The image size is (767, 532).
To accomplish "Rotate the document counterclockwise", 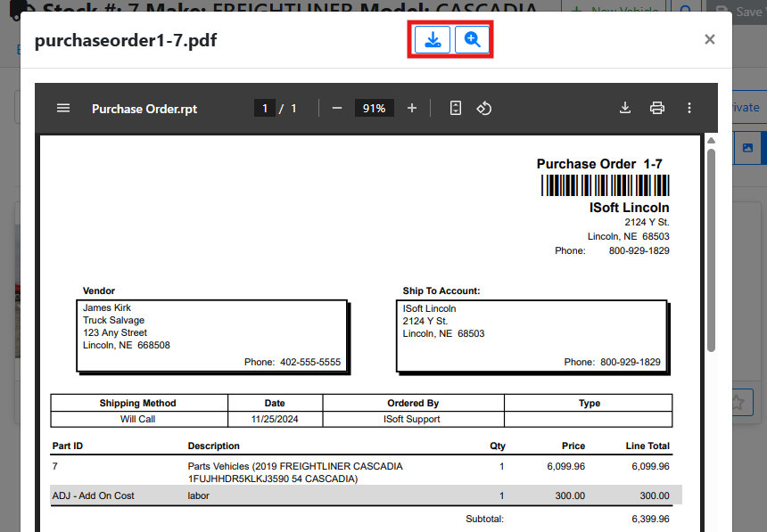I will (484, 108).
